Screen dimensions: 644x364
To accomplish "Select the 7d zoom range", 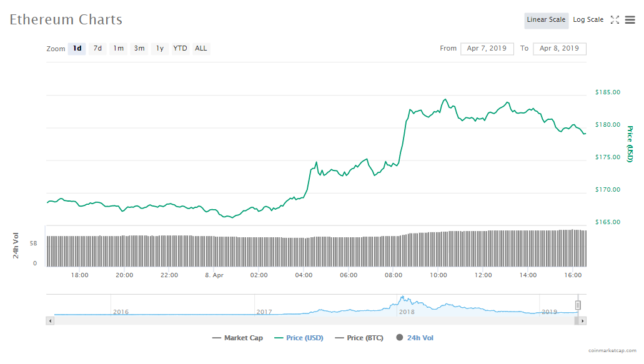I will click(97, 49).
